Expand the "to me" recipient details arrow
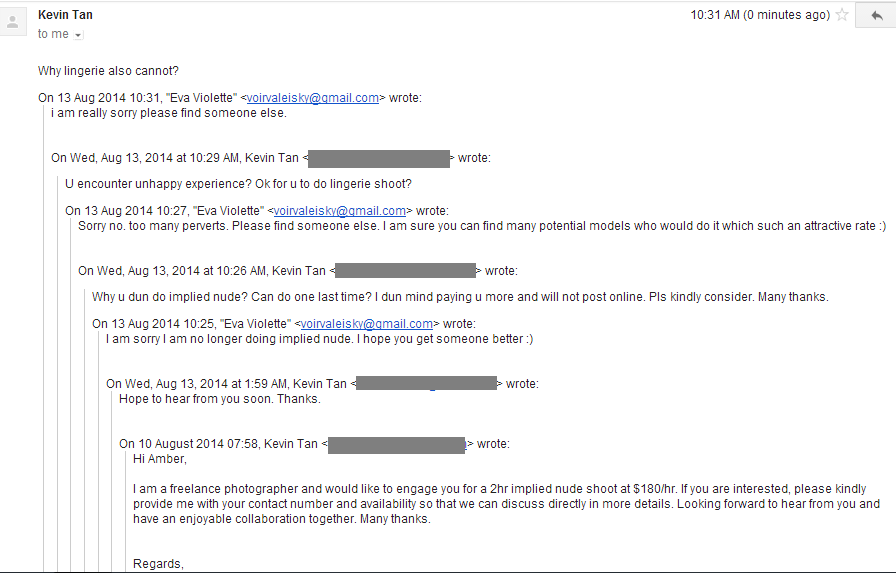The image size is (896, 573). click(x=79, y=35)
